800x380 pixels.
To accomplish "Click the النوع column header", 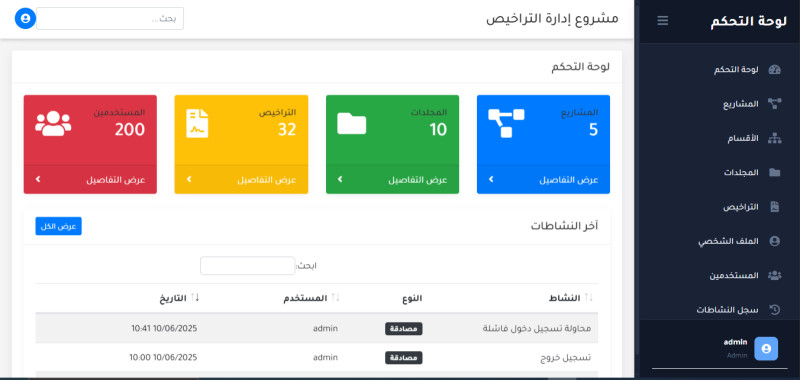I will [x=411, y=298].
